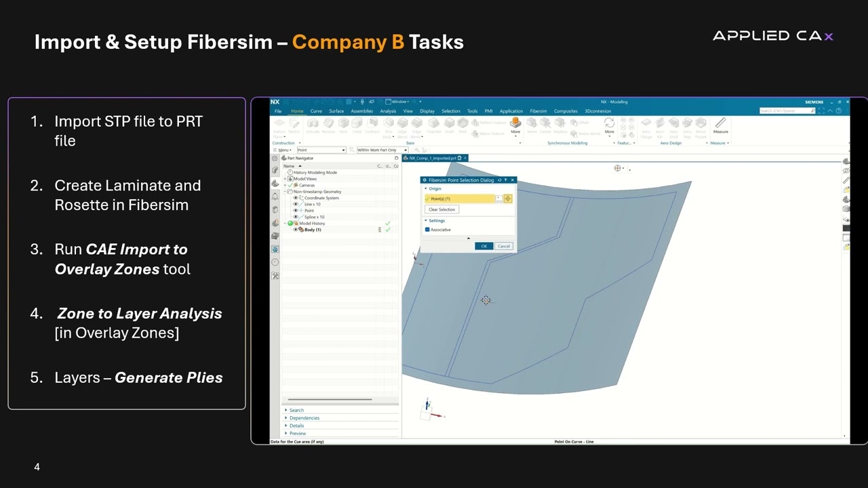Screen dimensions: 868x488
Task: Toggle visibility of Line x 10
Action: pos(296,204)
